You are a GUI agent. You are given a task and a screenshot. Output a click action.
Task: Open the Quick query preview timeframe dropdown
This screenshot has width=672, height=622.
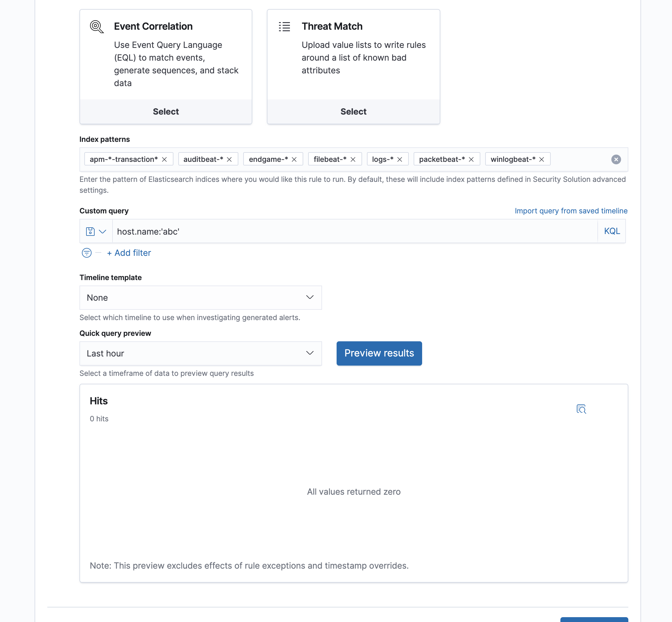pyautogui.click(x=200, y=353)
